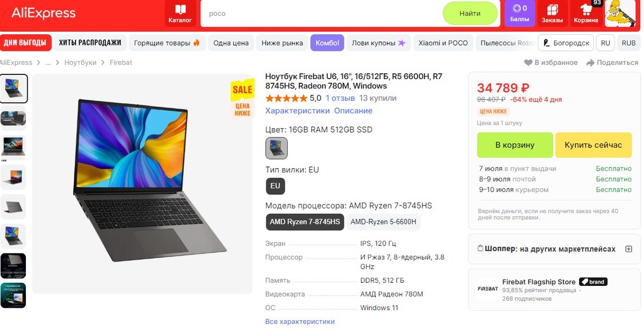Viewport: 644px width, 336px height.
Task: Select the AMD Ryzen 7-8745HS option
Action: [305, 222]
